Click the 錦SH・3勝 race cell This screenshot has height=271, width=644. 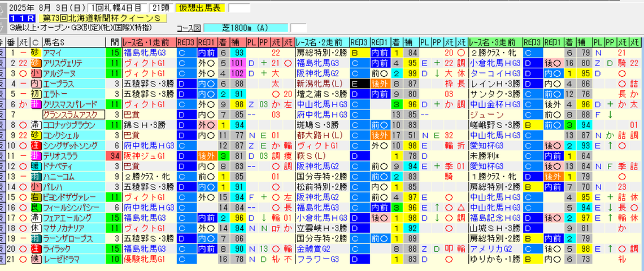(149, 125)
